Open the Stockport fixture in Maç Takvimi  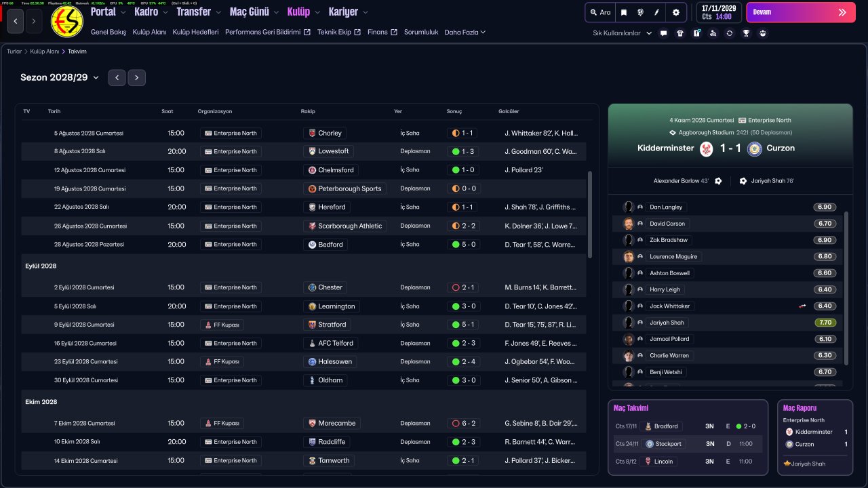pyautogui.click(x=688, y=444)
